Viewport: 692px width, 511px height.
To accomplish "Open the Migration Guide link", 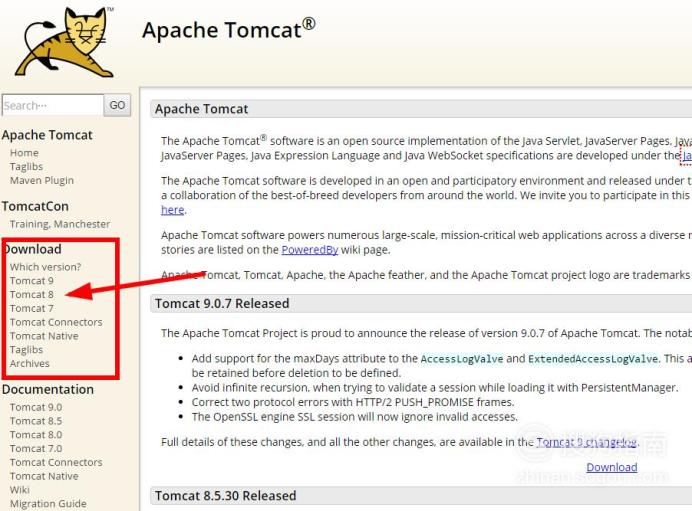I will point(48,504).
